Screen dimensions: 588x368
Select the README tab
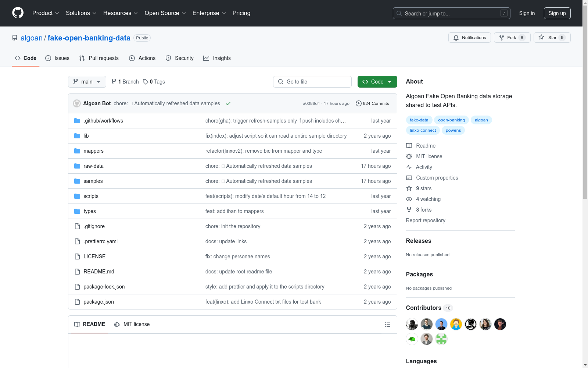click(90, 324)
